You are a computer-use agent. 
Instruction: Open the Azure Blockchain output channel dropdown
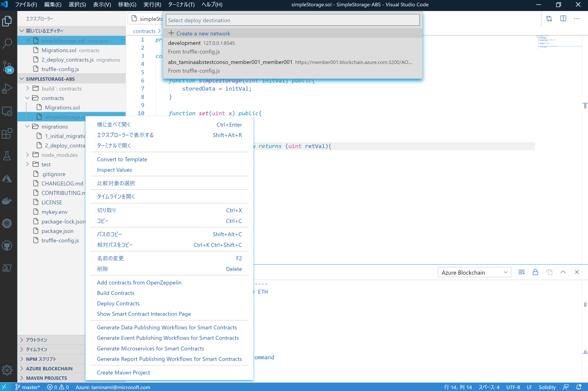coord(474,272)
